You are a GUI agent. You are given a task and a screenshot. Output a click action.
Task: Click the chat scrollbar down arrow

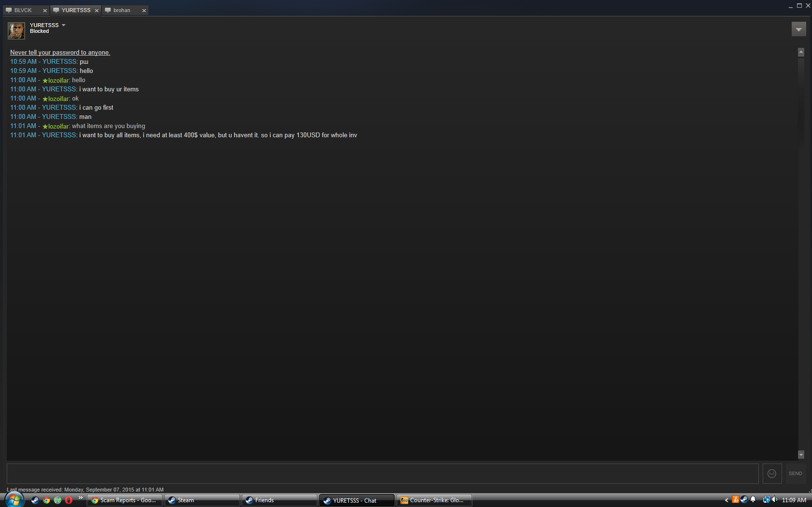pyautogui.click(x=801, y=455)
